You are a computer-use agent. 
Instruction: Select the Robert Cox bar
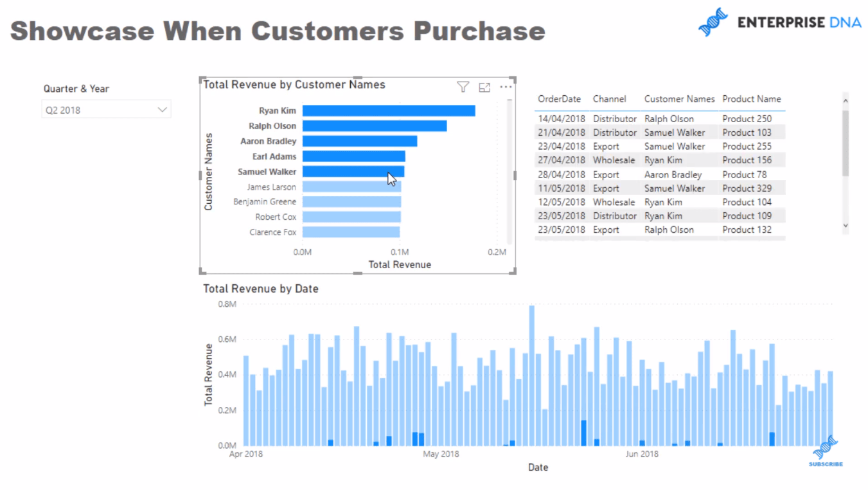pyautogui.click(x=351, y=217)
